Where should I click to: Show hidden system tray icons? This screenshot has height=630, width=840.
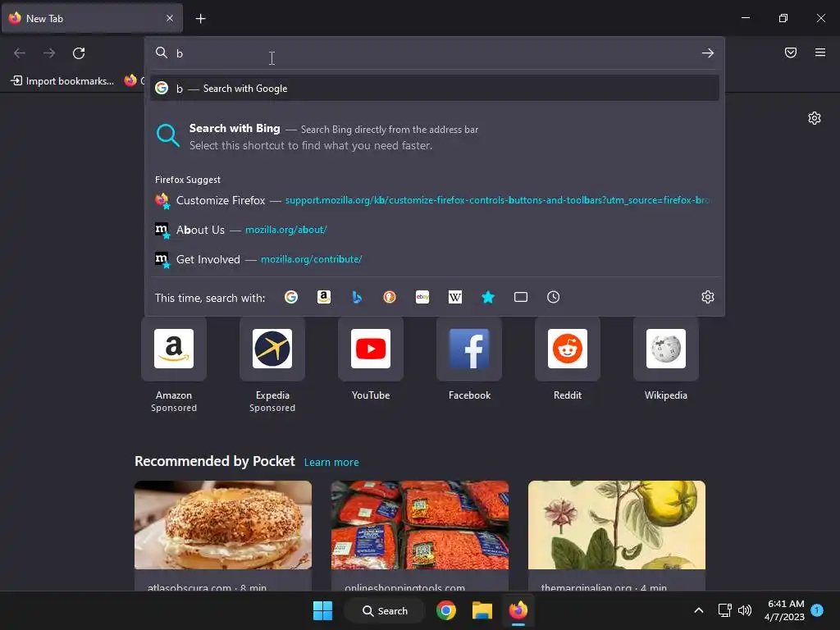[699, 610]
